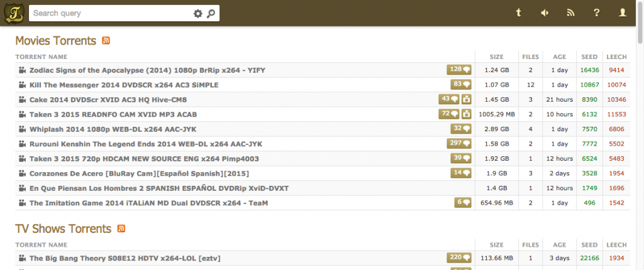Screen dimensions: 644x270
Task: Open the Movies Torrents section heading
Action: 55,41
